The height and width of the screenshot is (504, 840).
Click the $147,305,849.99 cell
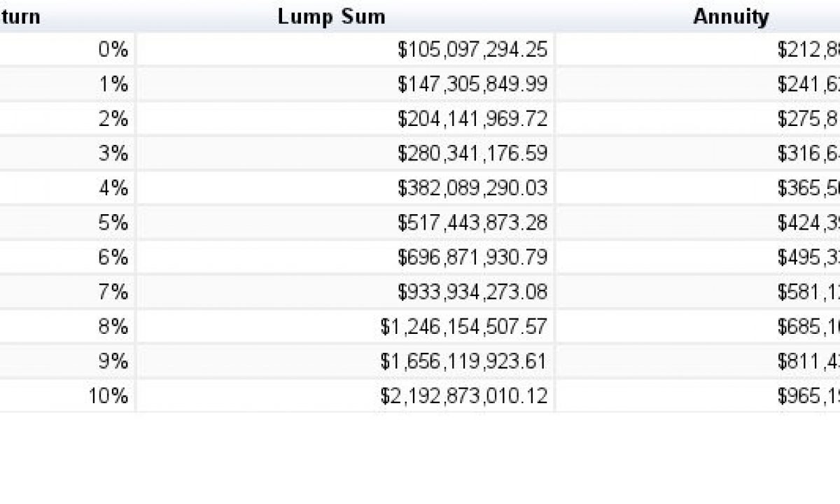472,85
